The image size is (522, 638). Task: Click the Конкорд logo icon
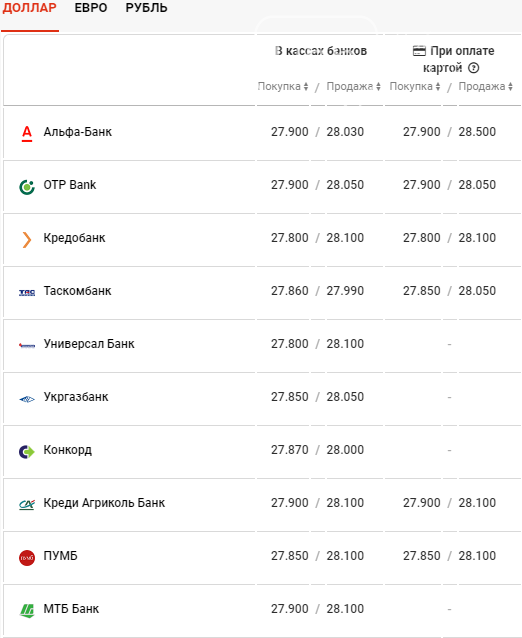tap(27, 452)
